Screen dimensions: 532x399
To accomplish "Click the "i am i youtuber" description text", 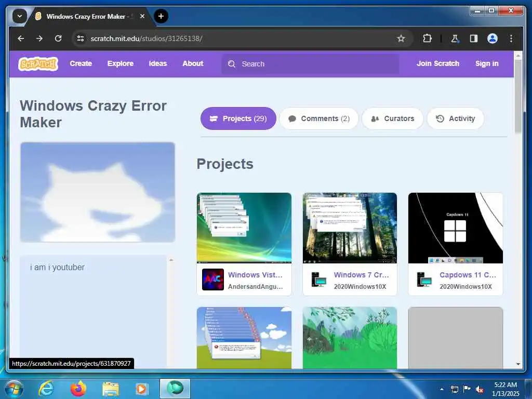I will [57, 268].
